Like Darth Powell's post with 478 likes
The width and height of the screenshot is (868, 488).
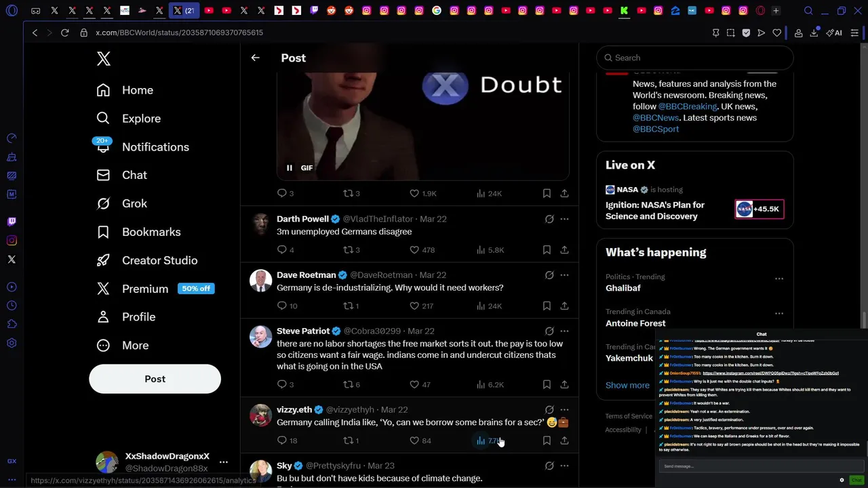(x=422, y=250)
